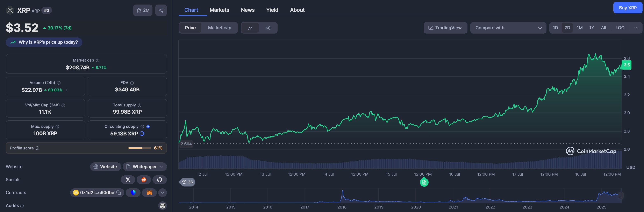Set chart range to 1Y
The image size is (644, 212).
pos(592,28)
